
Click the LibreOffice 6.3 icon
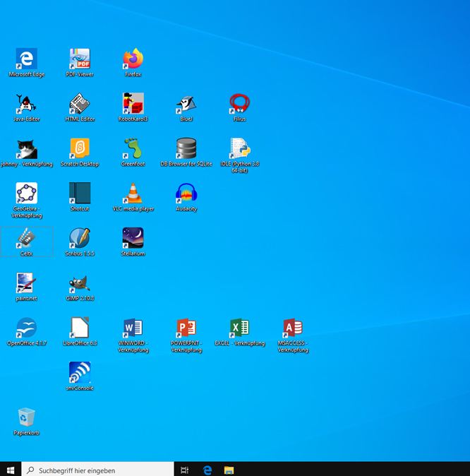(80, 328)
